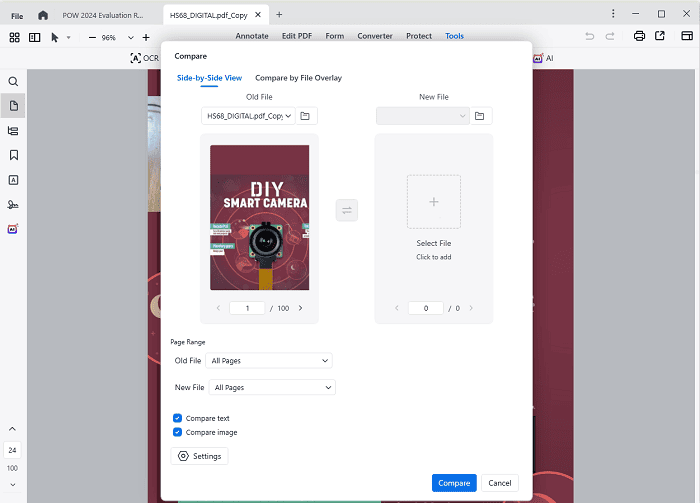Open folder browser for New File

pyautogui.click(x=480, y=116)
